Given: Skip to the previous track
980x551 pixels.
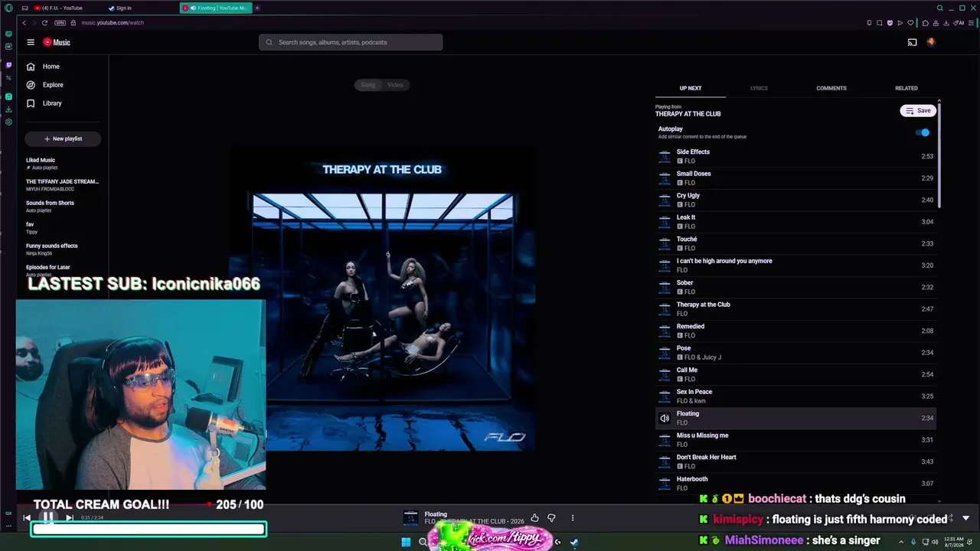Looking at the screenshot, I should pyautogui.click(x=27, y=518).
